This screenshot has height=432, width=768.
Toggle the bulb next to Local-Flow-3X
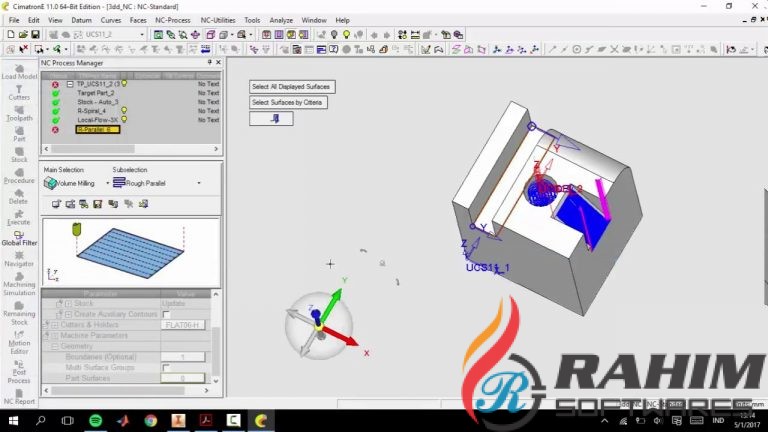point(124,120)
